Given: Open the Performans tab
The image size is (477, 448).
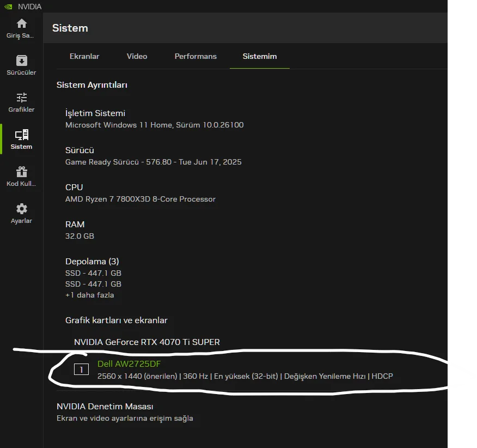Looking at the screenshot, I should (195, 56).
